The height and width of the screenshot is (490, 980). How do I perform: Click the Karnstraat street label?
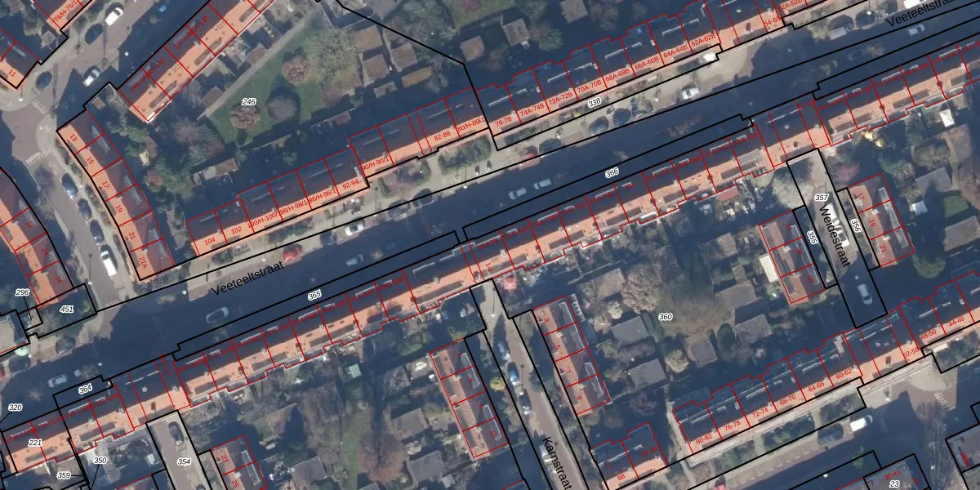pos(555,462)
